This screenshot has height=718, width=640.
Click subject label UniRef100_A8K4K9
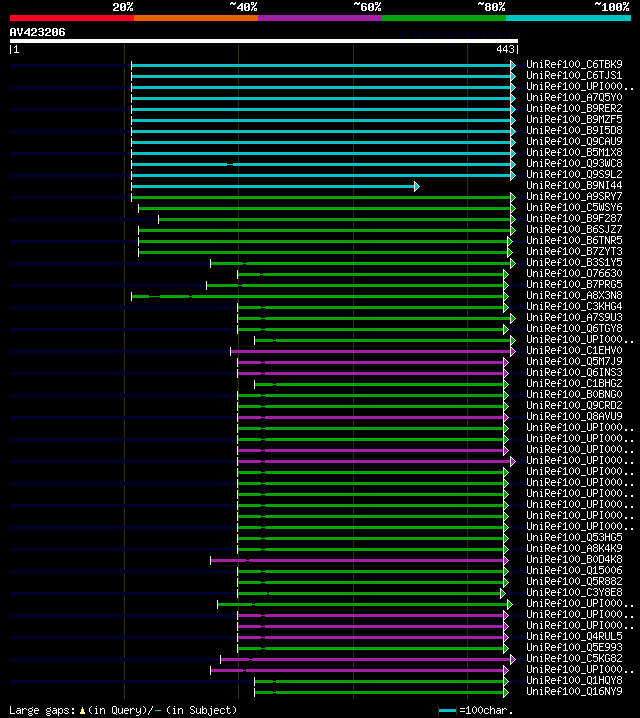[x=574, y=548]
